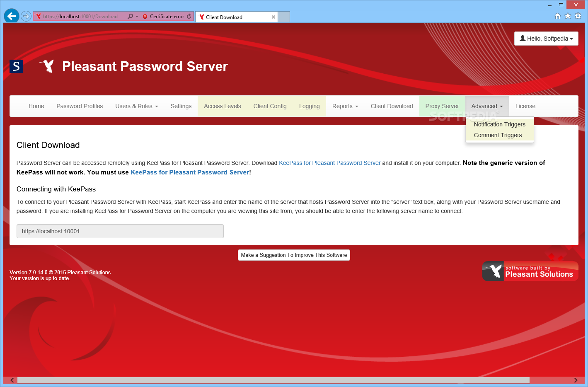Expand the Reports dropdown menu
588x387 pixels.
coord(345,106)
